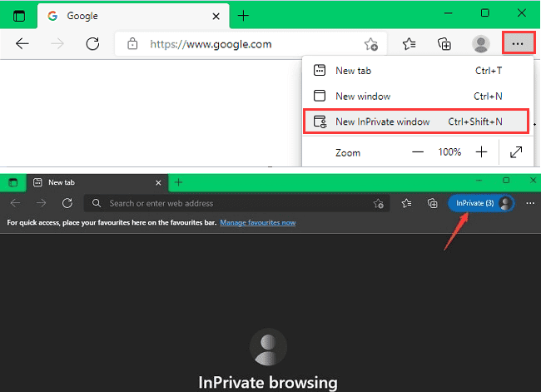Open Favourites list in upper window

[409, 44]
